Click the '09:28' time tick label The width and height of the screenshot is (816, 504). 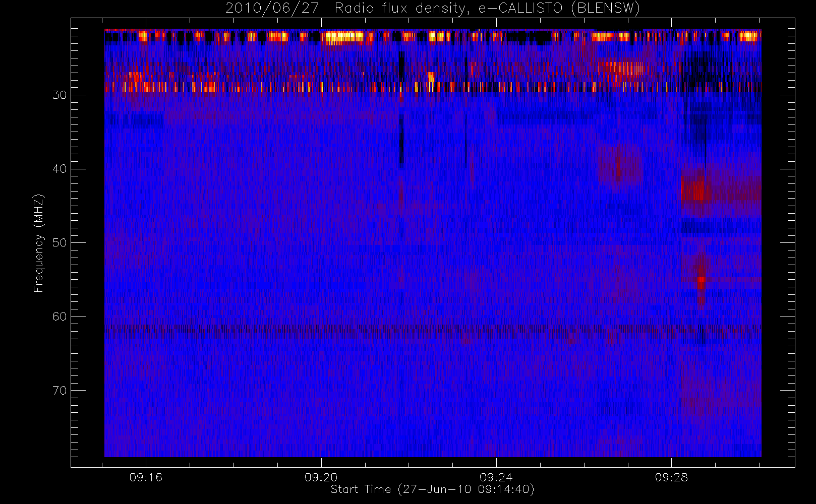tap(671, 477)
